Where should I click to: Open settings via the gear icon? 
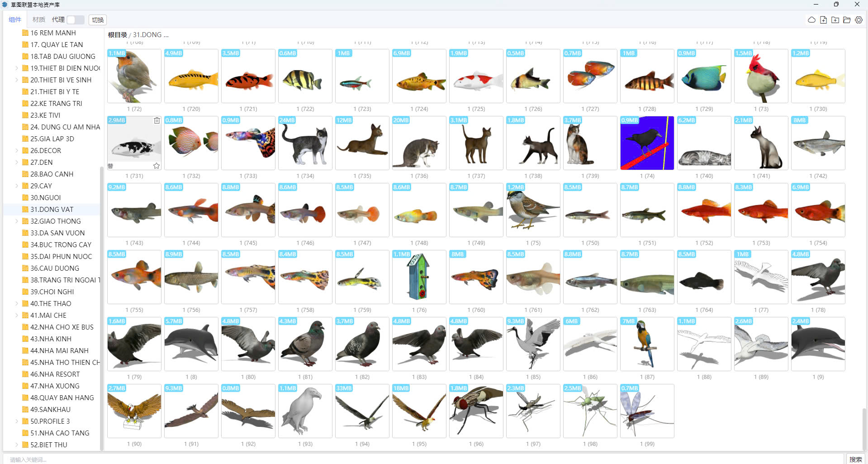pos(859,20)
